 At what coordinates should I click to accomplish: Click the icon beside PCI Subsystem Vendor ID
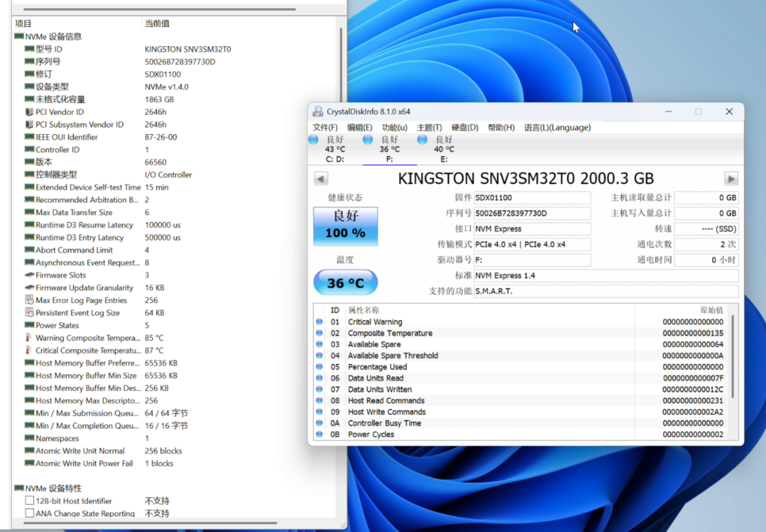[x=29, y=125]
